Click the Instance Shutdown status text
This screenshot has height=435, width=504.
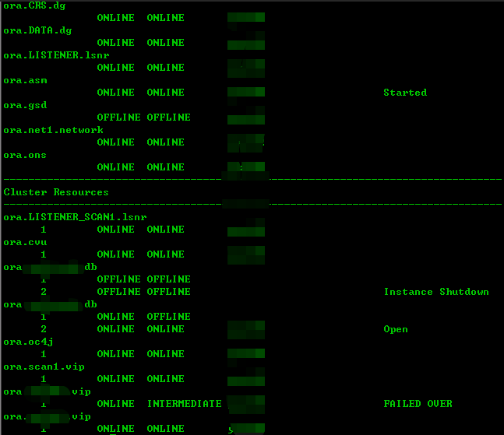point(436,292)
